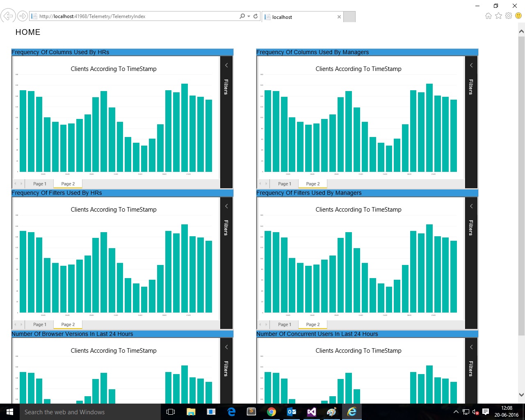The image size is (525, 420).
Task: Open File Explorer from taskbar
Action: (x=191, y=412)
